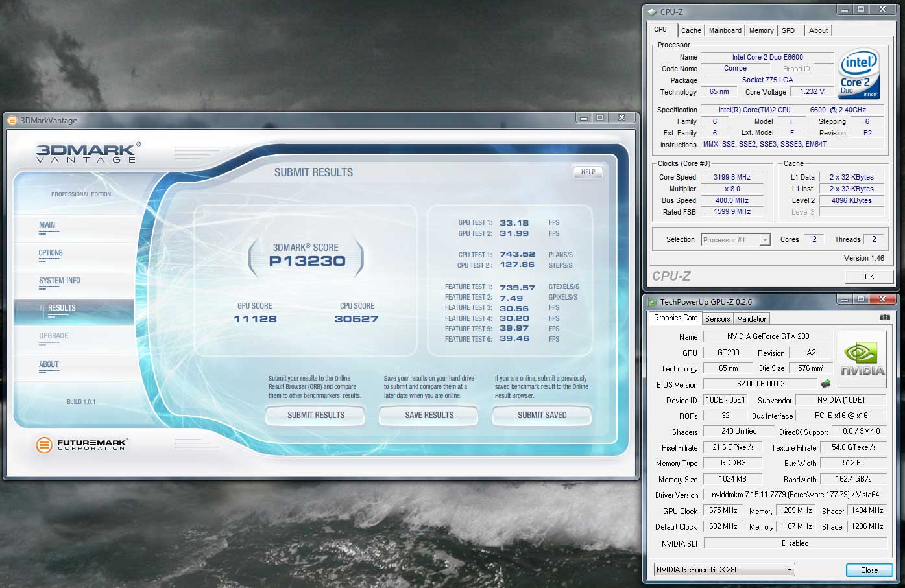
Task: Open the Processor #1 selection dropdown
Action: point(736,240)
